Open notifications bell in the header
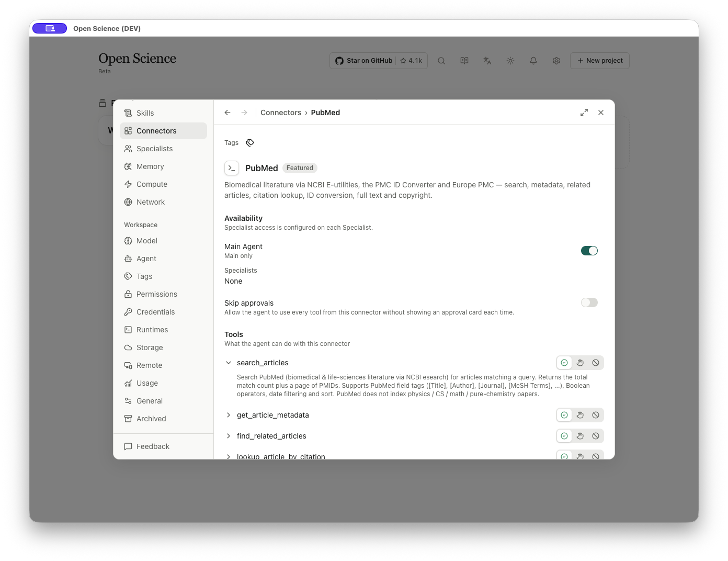The height and width of the screenshot is (561, 728). coord(533,61)
